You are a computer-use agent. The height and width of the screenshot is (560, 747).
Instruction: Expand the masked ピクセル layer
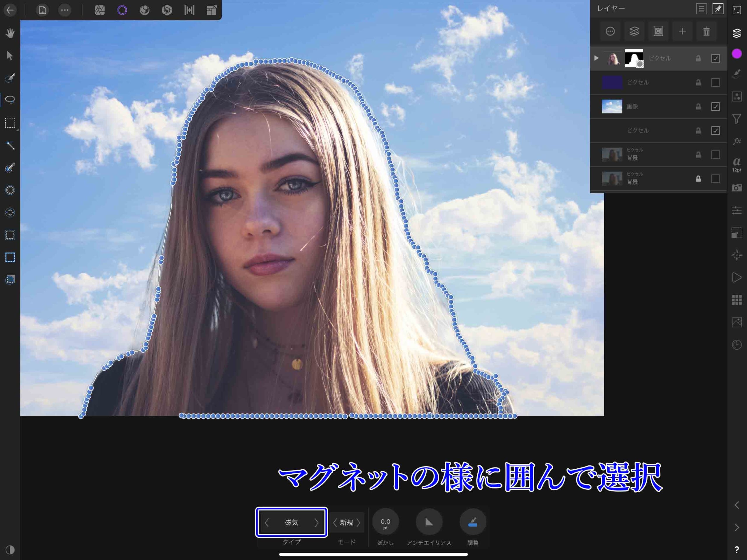pos(596,58)
